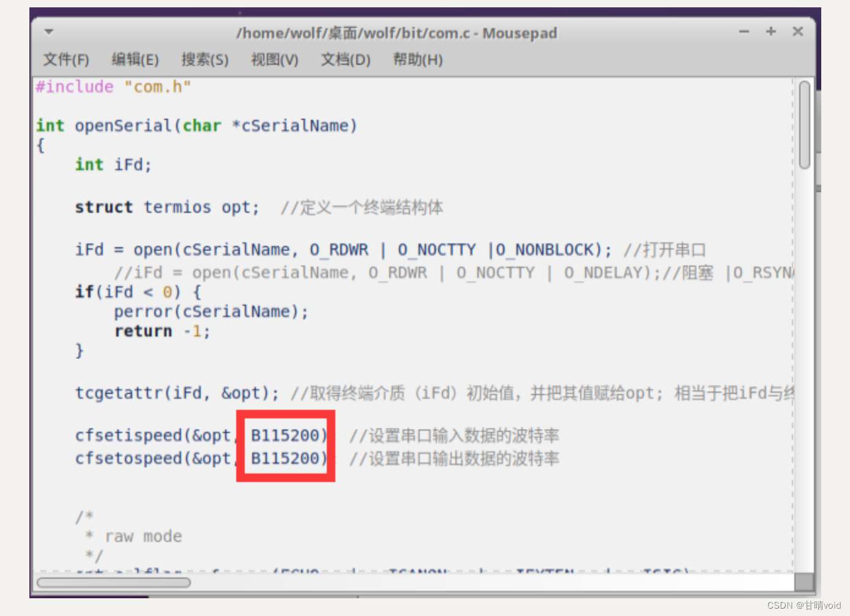Click the openSerial function declaration line
The height and width of the screenshot is (616, 850).
point(196,125)
